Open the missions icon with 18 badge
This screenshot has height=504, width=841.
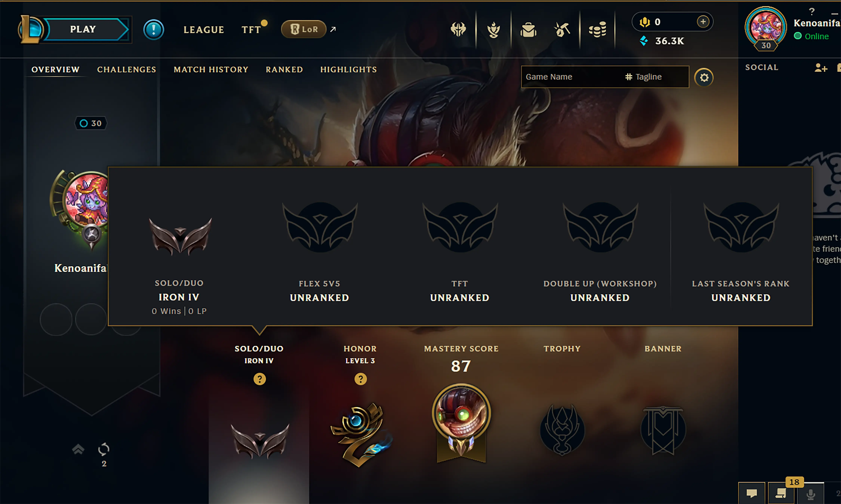coord(781,493)
